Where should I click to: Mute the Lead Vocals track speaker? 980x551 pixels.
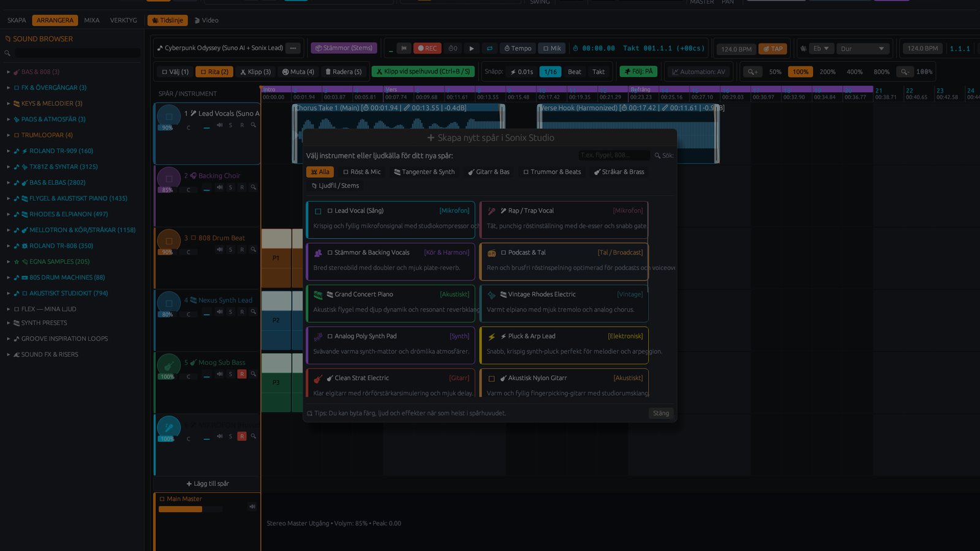point(219,125)
